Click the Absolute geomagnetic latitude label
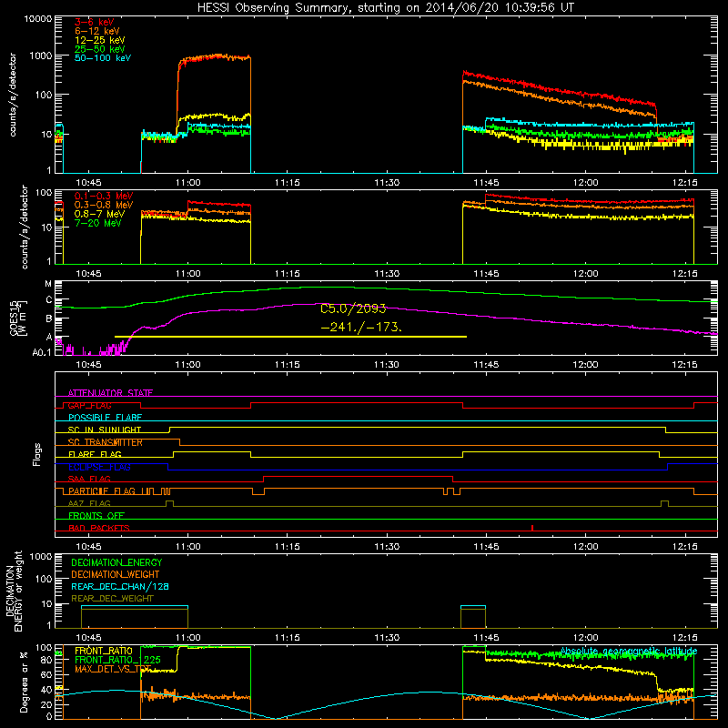728x728 pixels. [629, 651]
